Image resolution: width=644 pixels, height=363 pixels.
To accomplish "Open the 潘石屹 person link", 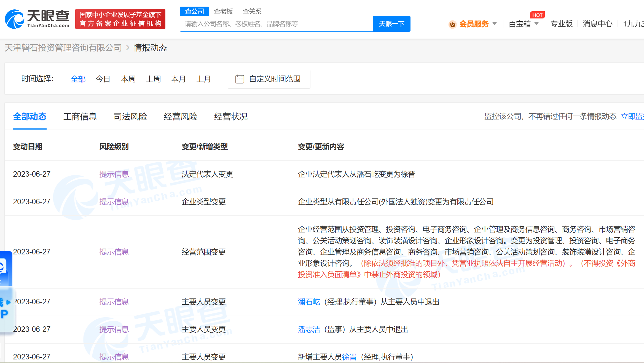I will click(309, 302).
